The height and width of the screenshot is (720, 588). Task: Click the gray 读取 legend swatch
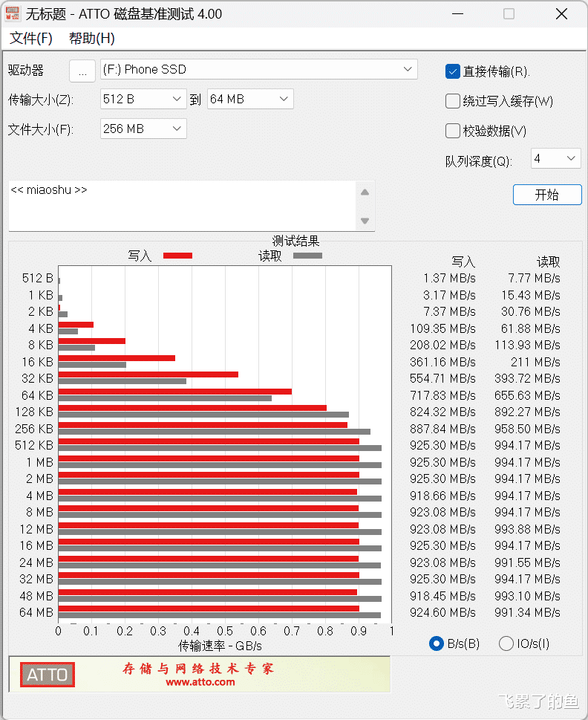[x=308, y=256]
